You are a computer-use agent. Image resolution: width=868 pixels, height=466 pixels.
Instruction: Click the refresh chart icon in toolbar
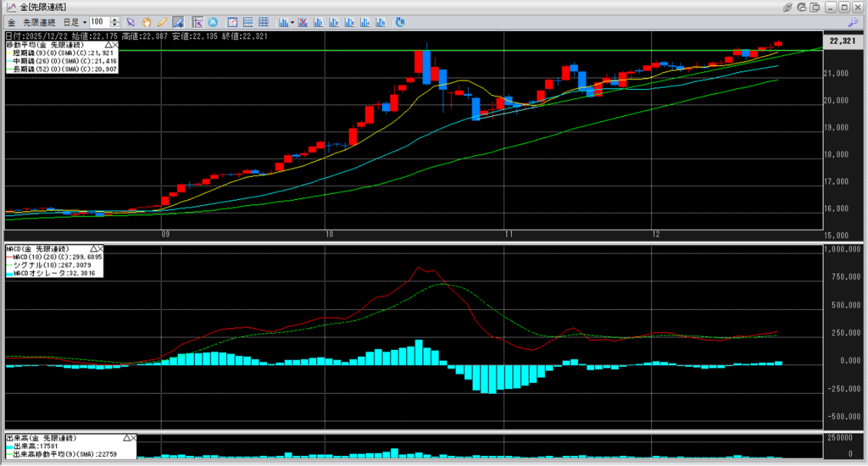tap(399, 21)
